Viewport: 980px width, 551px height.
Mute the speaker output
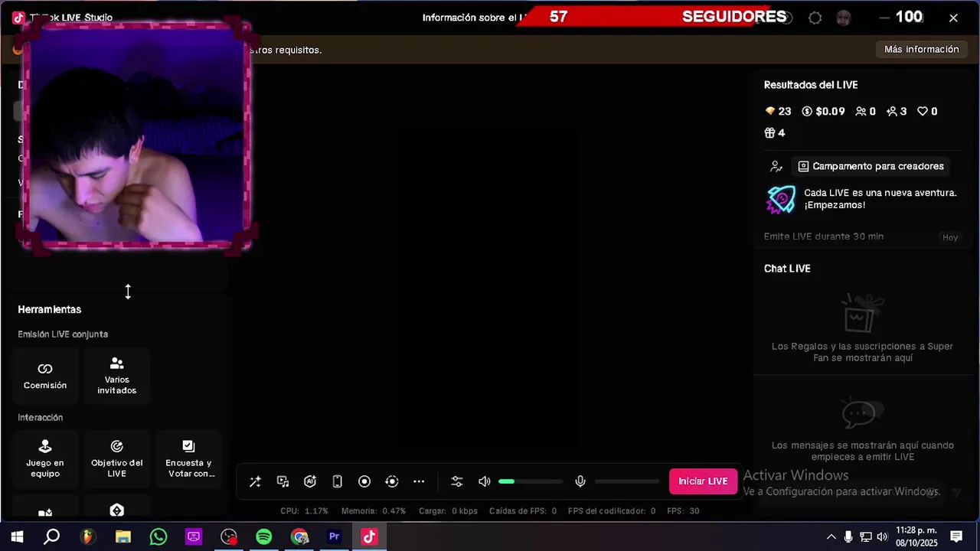(x=484, y=481)
